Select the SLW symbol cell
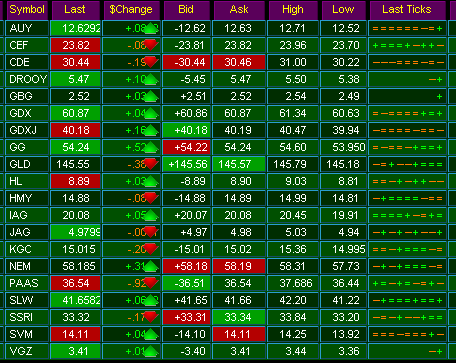The width and height of the screenshot is (456, 363). coord(27,300)
